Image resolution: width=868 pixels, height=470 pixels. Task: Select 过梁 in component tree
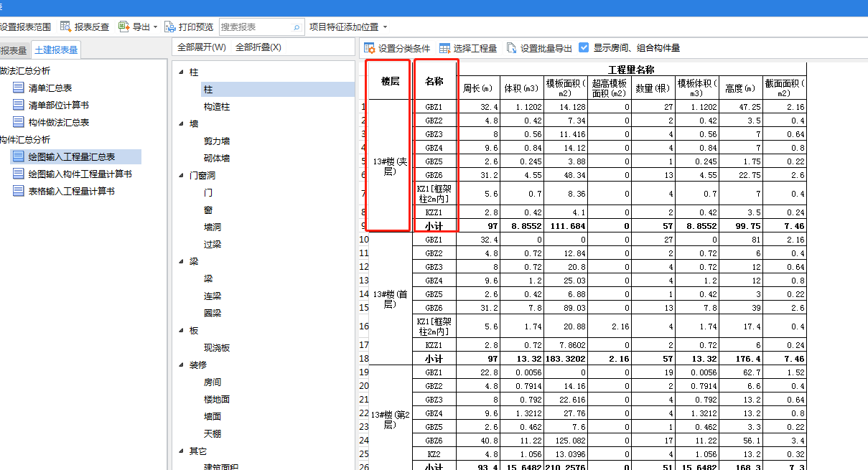[x=213, y=244]
